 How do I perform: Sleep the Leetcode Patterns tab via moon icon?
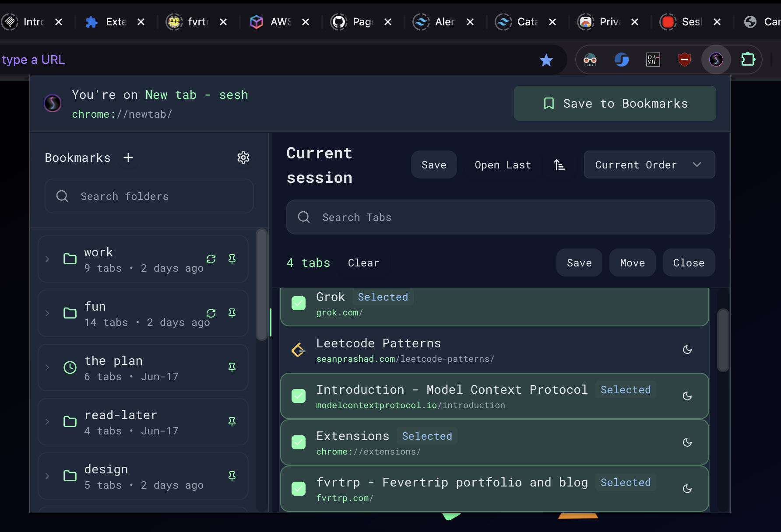687,350
